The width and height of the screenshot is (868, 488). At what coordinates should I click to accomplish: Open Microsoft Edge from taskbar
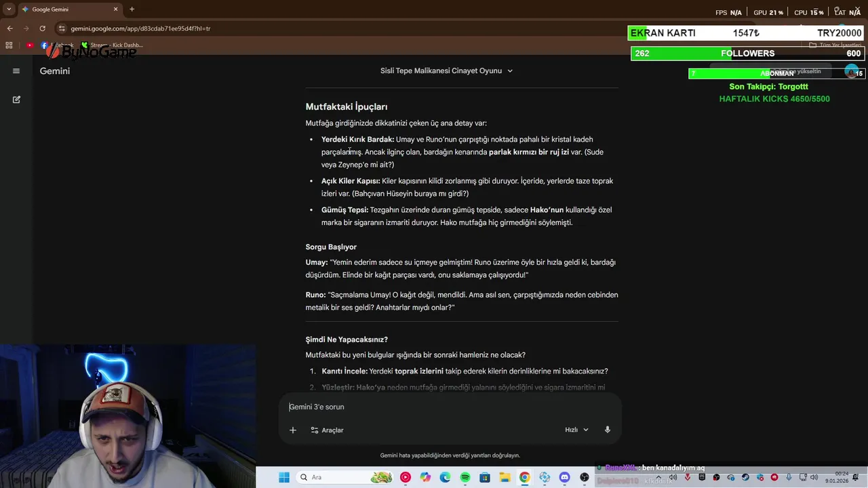pyautogui.click(x=445, y=477)
